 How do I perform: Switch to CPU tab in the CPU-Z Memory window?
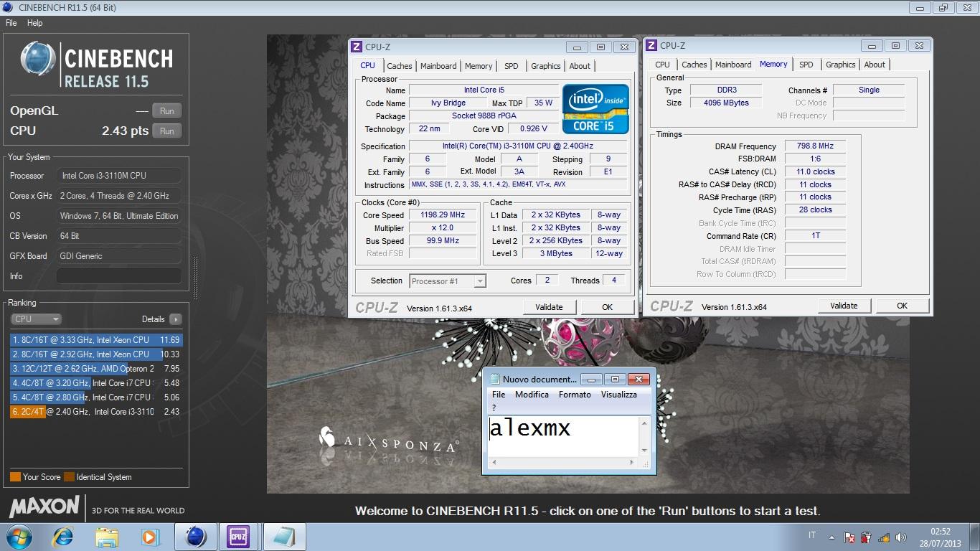662,65
